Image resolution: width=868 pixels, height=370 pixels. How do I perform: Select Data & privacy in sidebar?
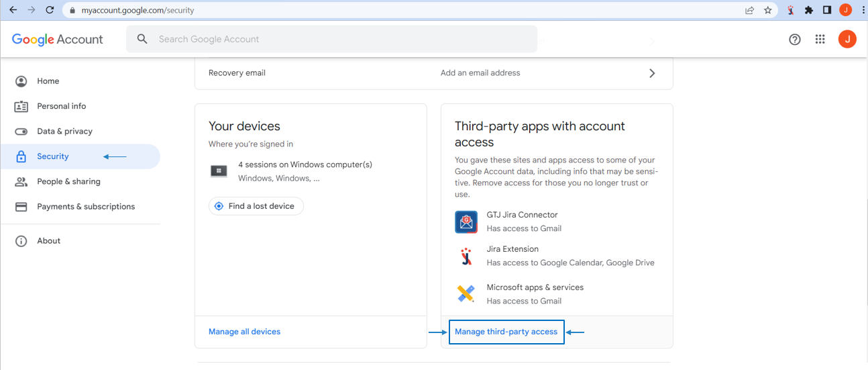point(64,132)
